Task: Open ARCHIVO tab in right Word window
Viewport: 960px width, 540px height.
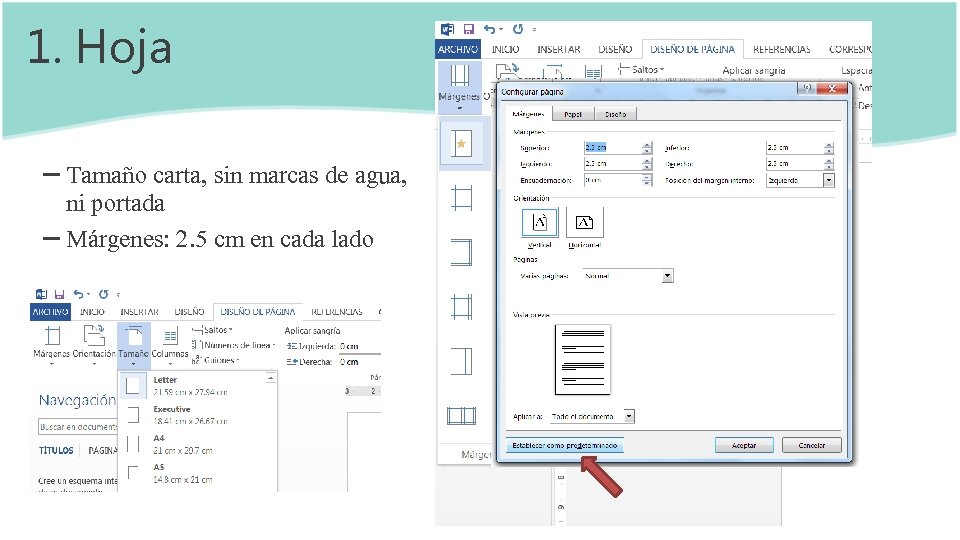Action: [458, 50]
